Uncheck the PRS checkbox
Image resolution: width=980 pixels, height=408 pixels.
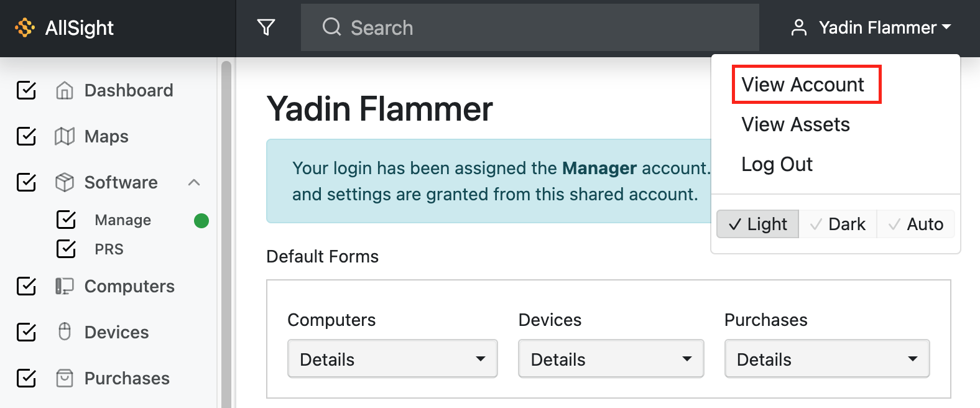tap(66, 249)
